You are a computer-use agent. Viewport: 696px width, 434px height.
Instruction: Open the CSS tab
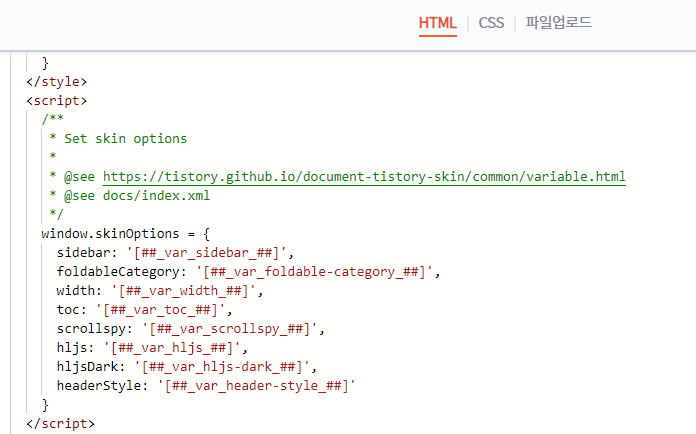pos(491,23)
